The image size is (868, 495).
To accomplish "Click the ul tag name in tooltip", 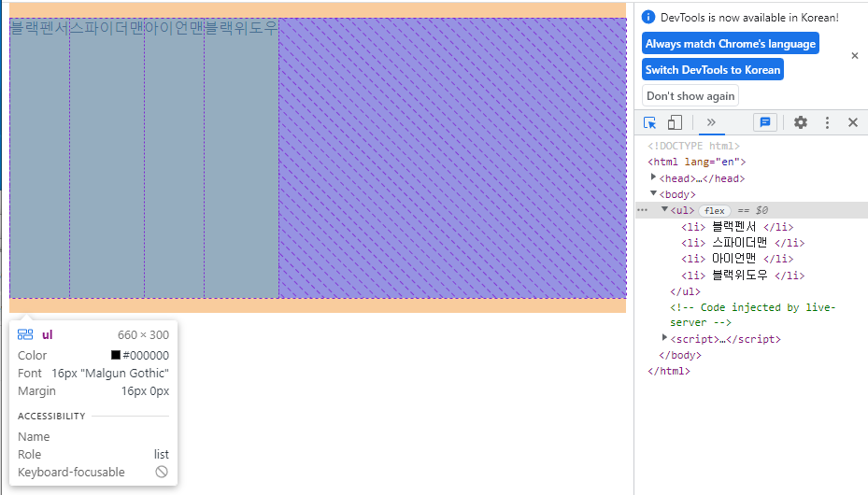I will tap(47, 334).
